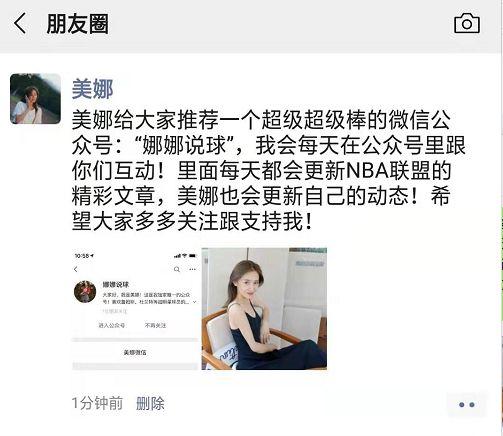503x436 pixels.
Task: Delete the post via 删除
Action: (x=150, y=403)
